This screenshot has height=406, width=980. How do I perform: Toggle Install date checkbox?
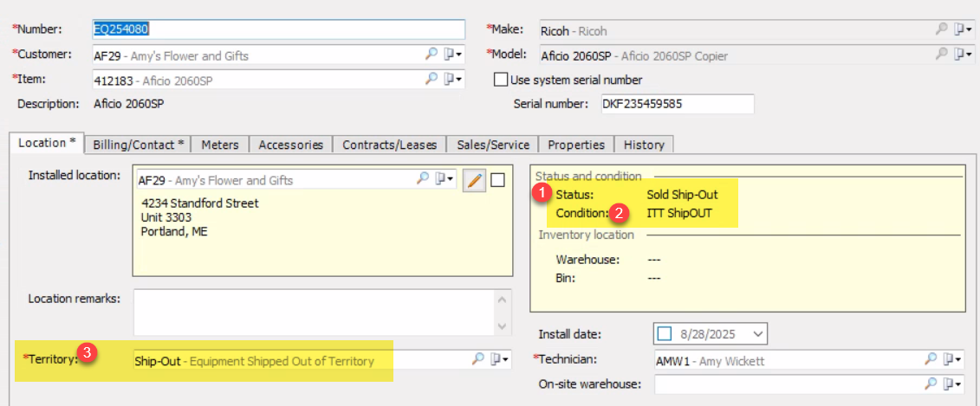tap(665, 333)
